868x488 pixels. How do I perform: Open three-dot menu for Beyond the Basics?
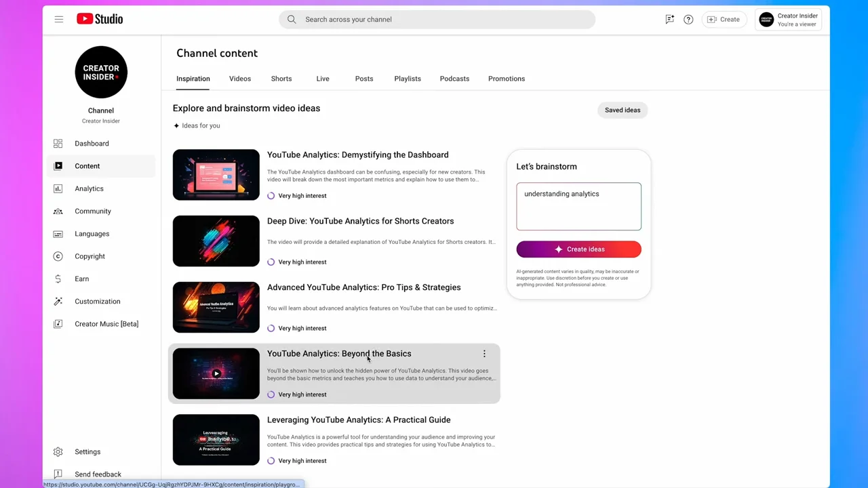point(484,354)
